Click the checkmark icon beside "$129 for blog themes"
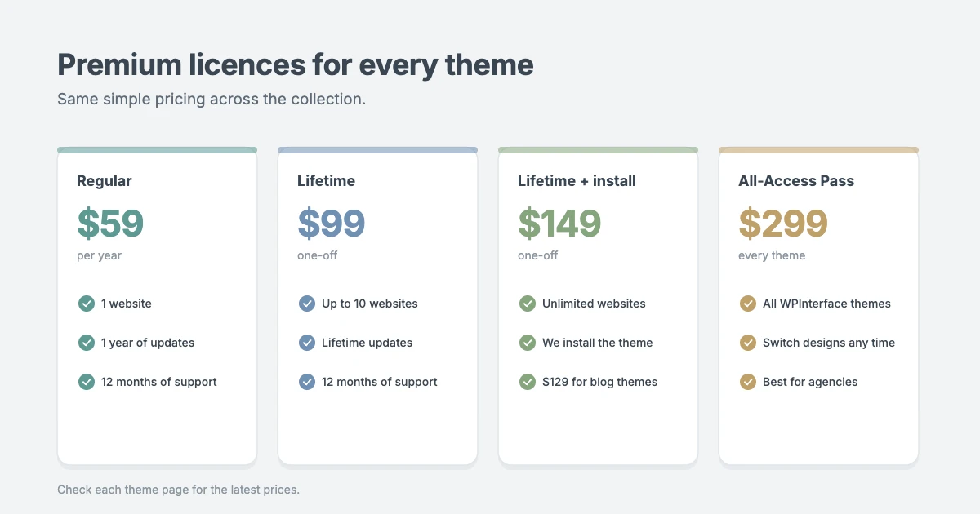The height and width of the screenshot is (514, 980). [x=528, y=382]
